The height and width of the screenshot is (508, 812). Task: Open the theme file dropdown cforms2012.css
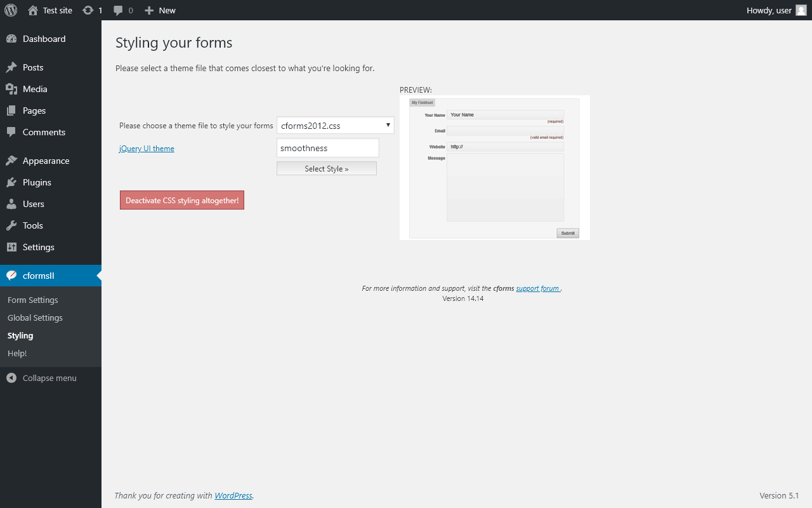[x=336, y=125]
